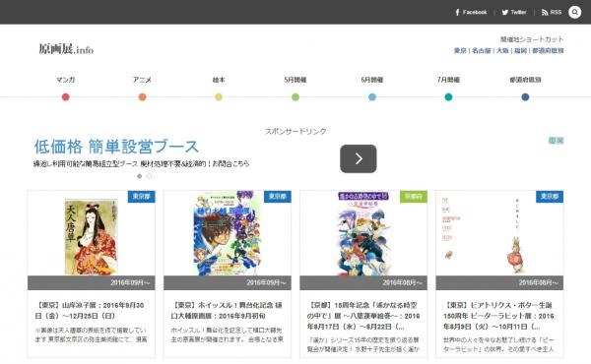Screen dimensions: 591x364
Task: Click 東京都 tag on 山岸凉子展 card
Action: [141, 197]
